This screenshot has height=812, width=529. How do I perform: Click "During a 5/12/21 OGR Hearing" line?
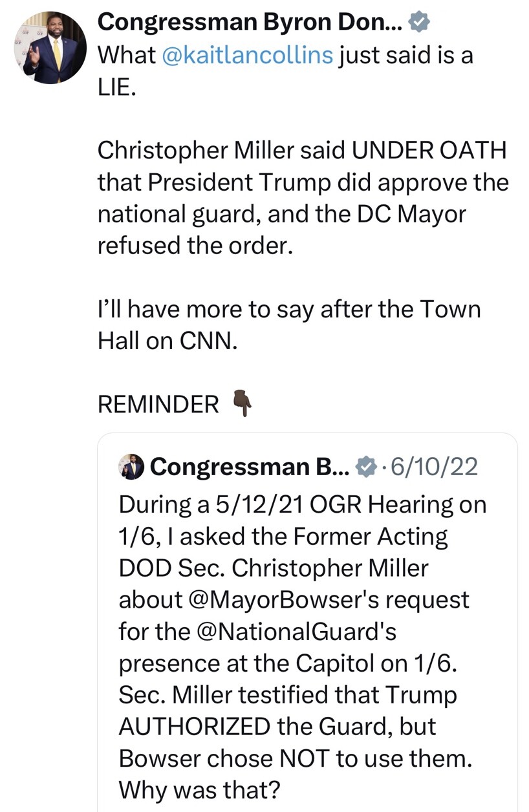coord(301,505)
